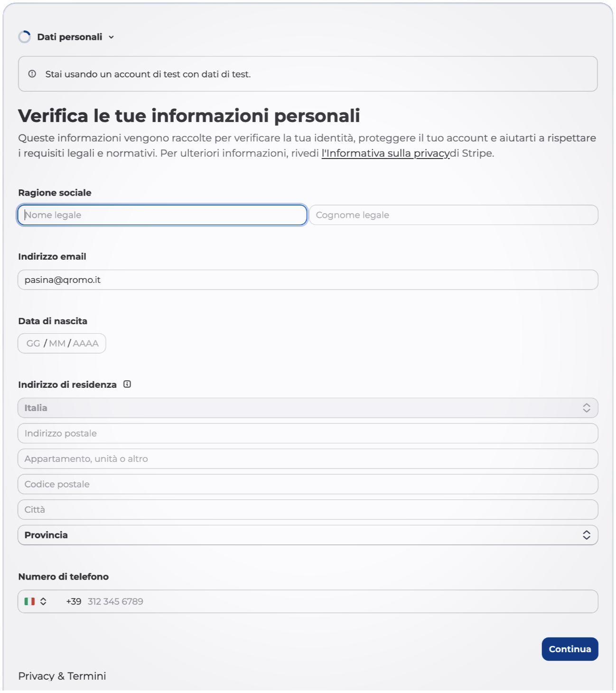
Task: Click the GG day field of birth date
Action: tap(33, 344)
